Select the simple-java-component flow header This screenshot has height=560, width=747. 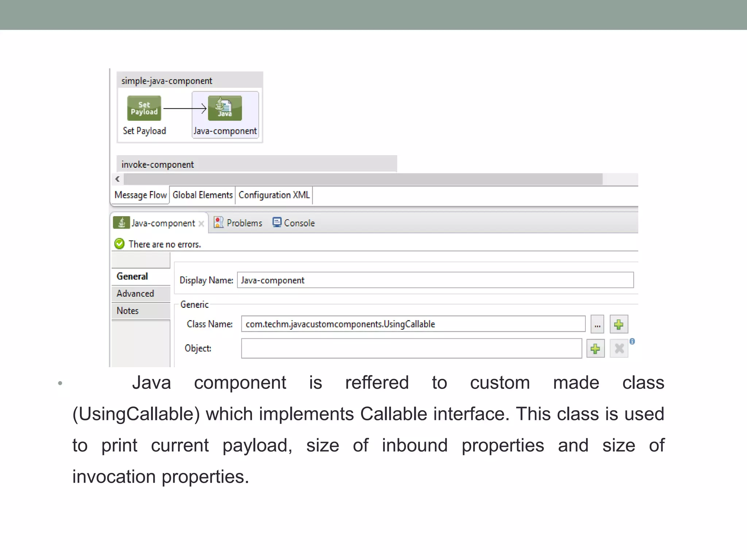click(190, 81)
